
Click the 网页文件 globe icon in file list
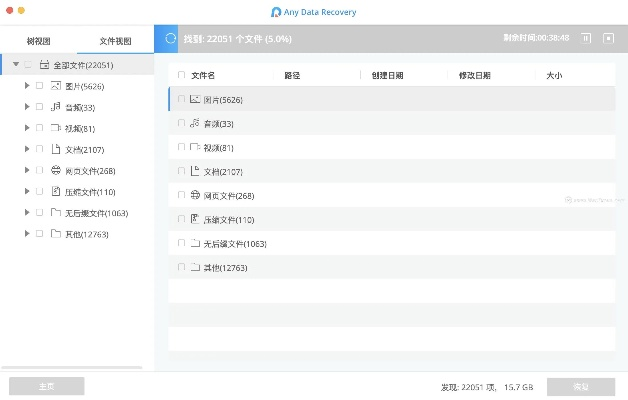(195, 195)
